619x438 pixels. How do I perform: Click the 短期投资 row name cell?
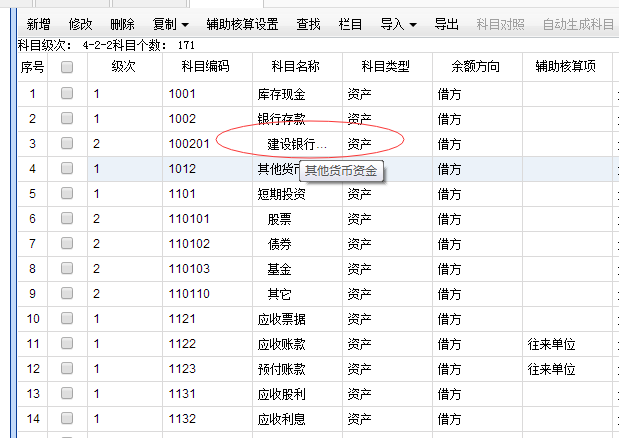point(281,194)
